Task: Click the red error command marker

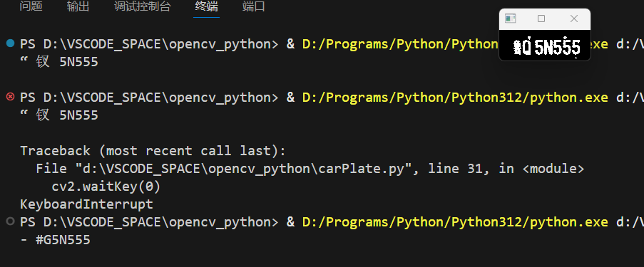Action: (x=10, y=96)
